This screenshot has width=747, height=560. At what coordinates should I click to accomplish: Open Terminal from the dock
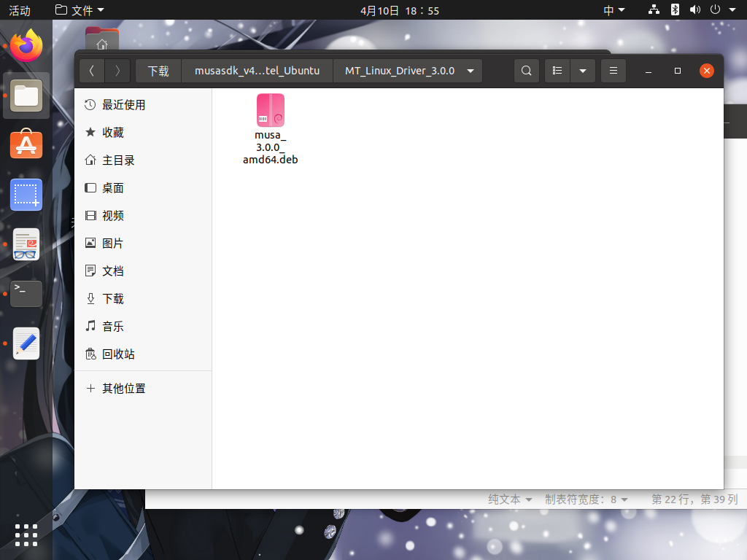point(26,294)
